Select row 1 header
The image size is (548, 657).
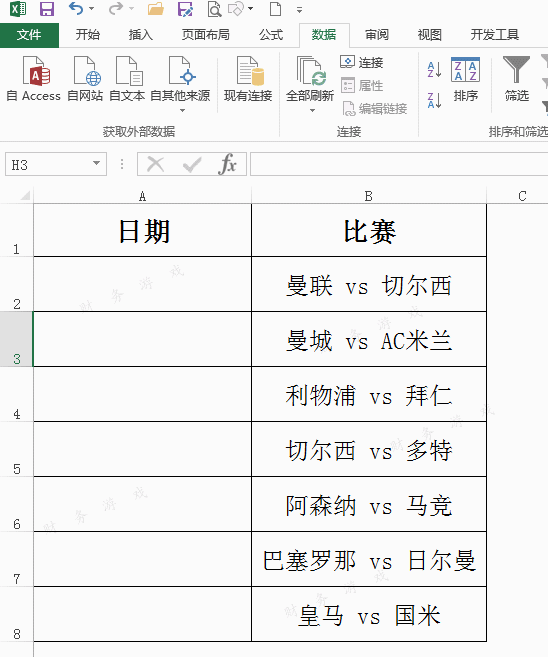point(16,230)
